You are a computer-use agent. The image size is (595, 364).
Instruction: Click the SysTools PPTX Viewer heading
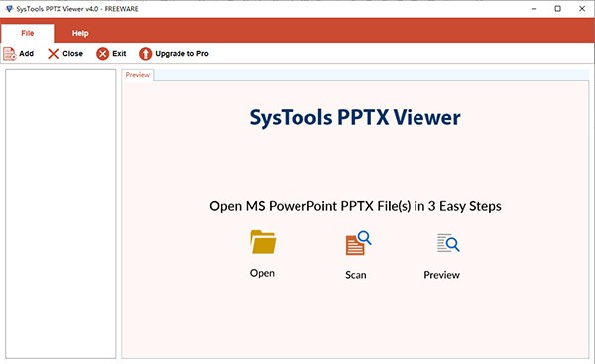pyautogui.click(x=355, y=117)
